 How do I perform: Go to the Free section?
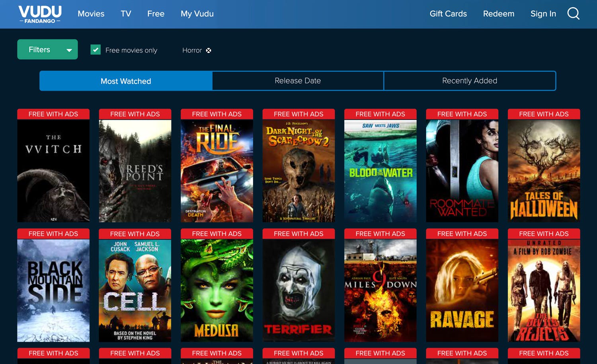[x=156, y=14]
